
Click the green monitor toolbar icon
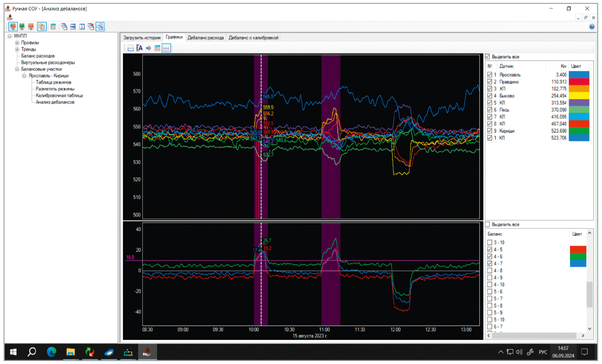coord(22,27)
